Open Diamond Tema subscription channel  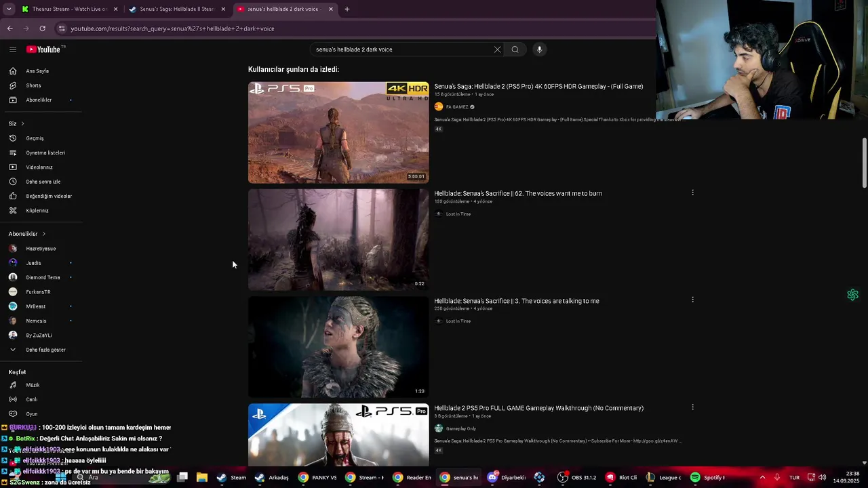coord(41,277)
